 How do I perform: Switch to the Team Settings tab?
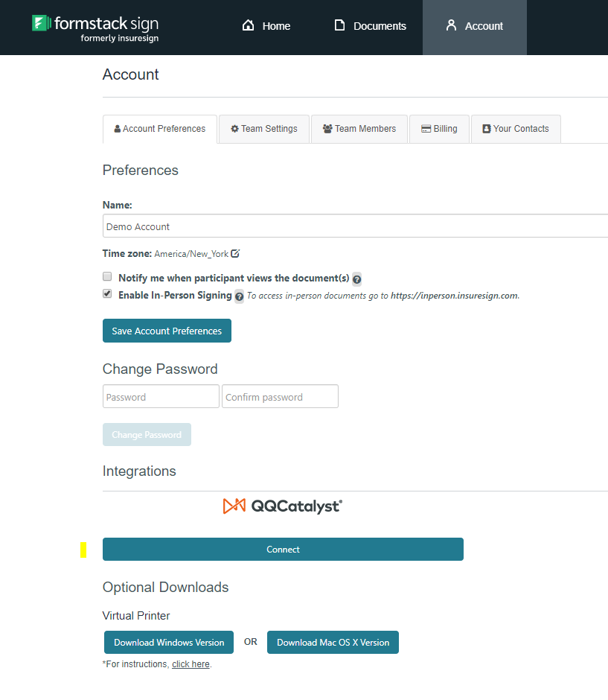pyautogui.click(x=264, y=129)
